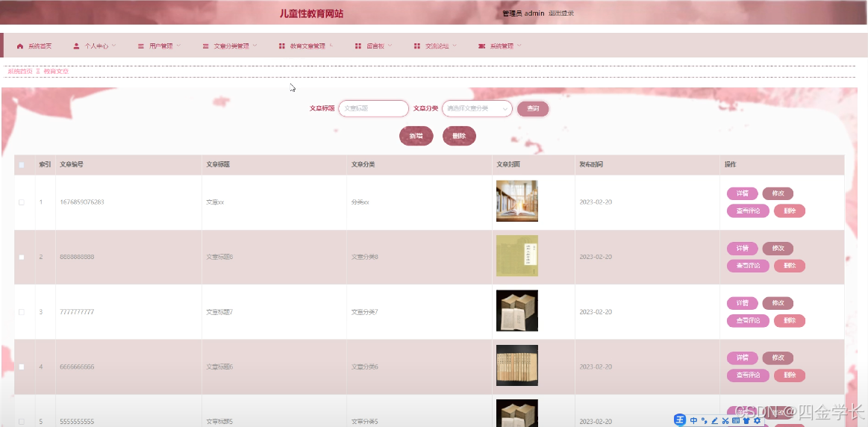
Task: Click the 新增 add button
Action: tap(416, 136)
